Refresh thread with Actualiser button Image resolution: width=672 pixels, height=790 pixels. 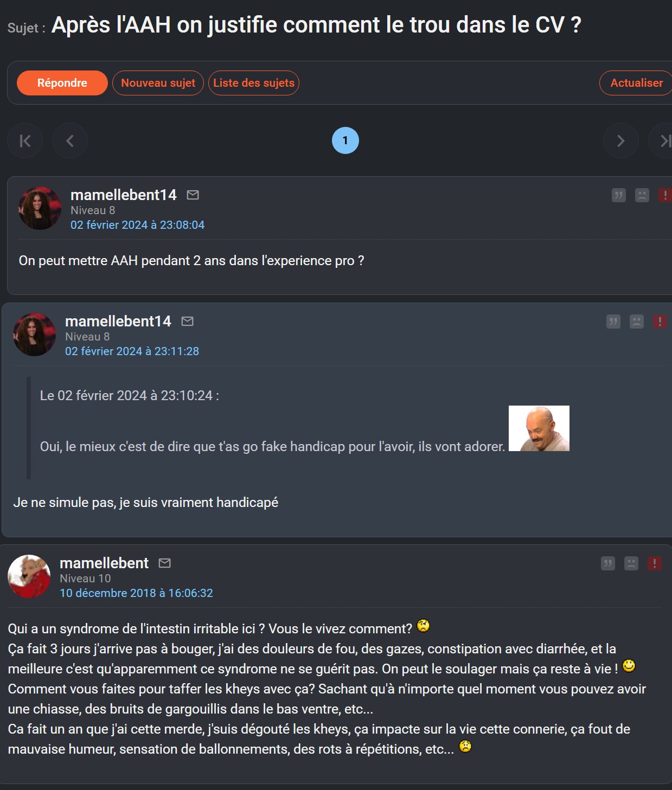pyautogui.click(x=636, y=83)
